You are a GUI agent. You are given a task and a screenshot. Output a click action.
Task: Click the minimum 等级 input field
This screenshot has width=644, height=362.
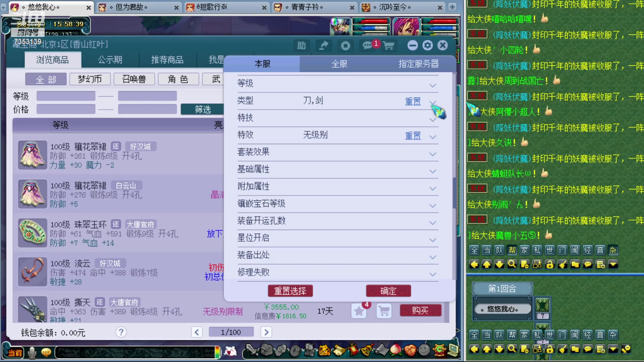click(x=66, y=96)
